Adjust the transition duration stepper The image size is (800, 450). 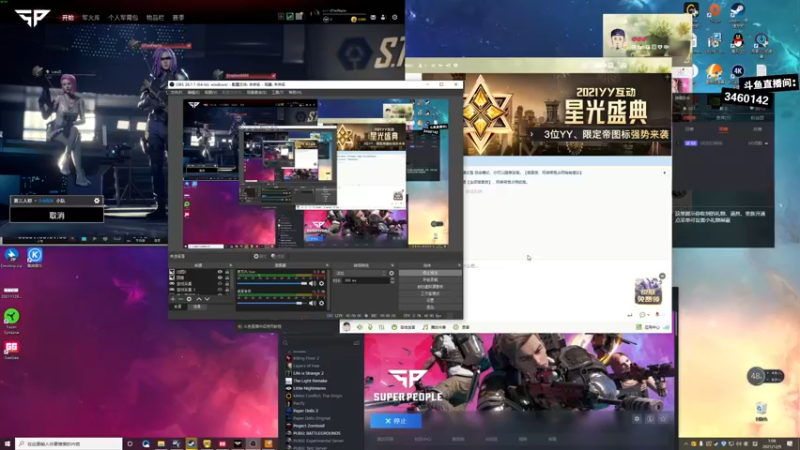[392, 281]
